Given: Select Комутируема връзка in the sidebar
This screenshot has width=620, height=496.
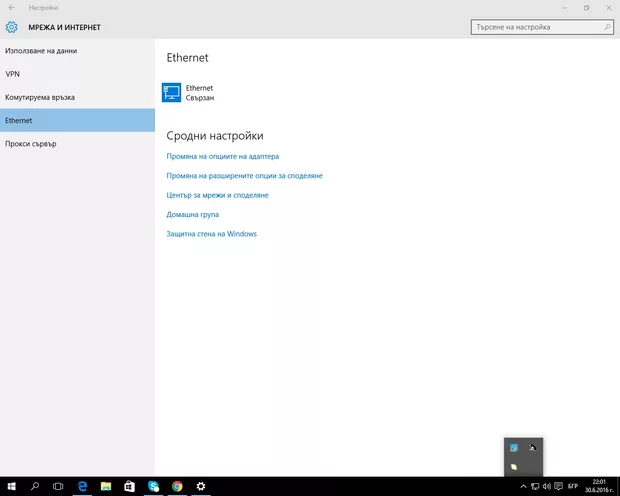Looking at the screenshot, I should (x=40, y=97).
